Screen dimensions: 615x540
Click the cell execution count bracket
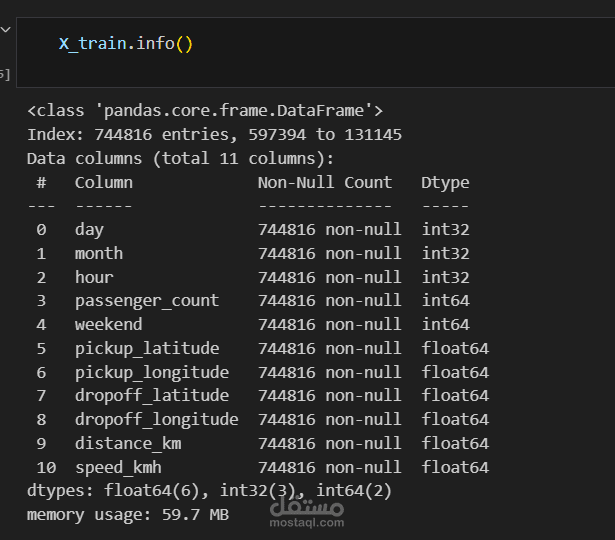coord(5,74)
